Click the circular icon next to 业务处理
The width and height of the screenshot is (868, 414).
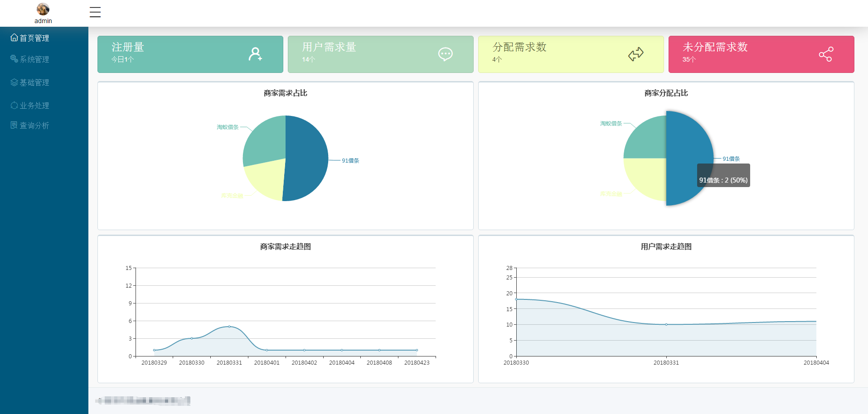click(14, 105)
